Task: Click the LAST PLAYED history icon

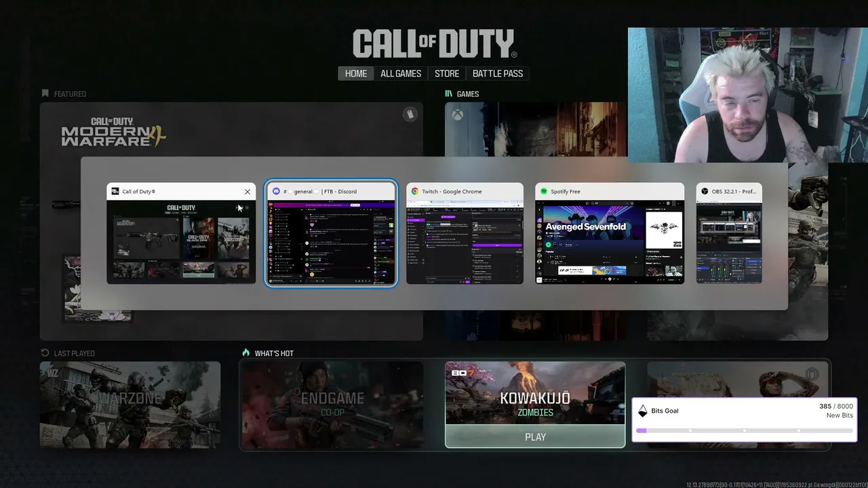Action: point(45,353)
